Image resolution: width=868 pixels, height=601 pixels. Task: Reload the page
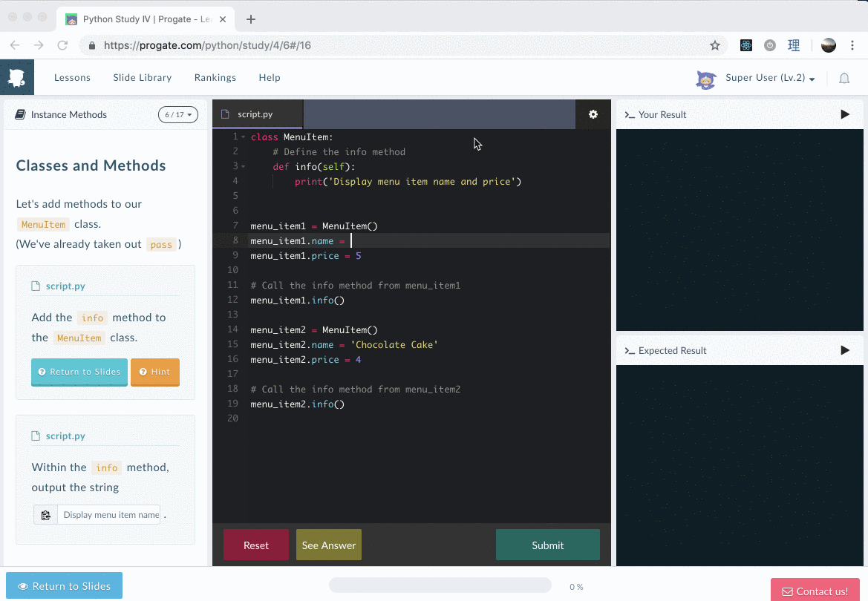pos(62,45)
